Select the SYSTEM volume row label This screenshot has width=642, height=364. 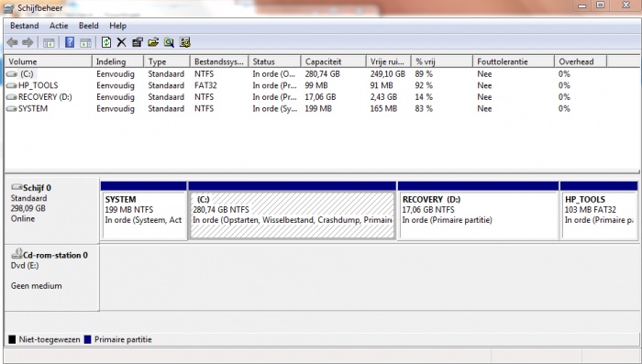pyautogui.click(x=33, y=108)
